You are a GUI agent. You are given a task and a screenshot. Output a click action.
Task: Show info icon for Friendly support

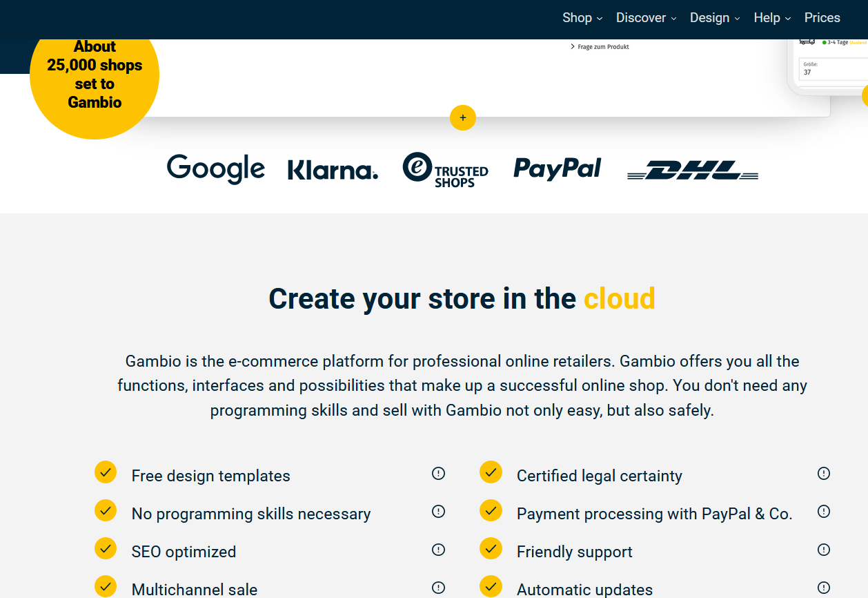click(823, 550)
